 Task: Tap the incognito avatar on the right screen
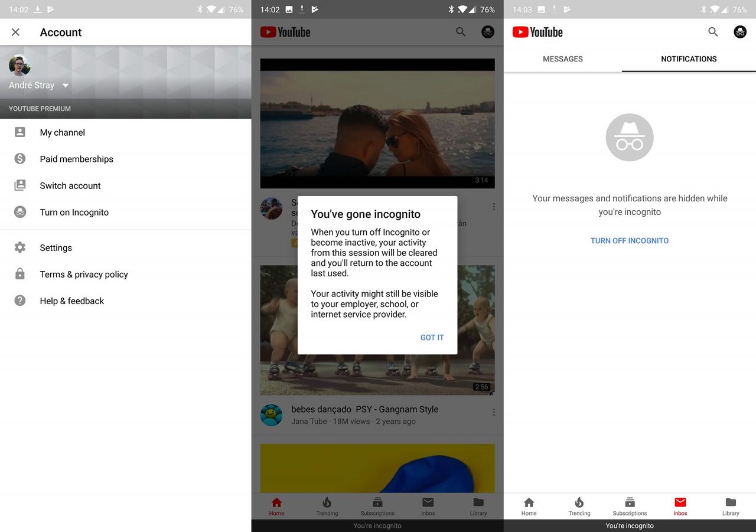[x=740, y=32]
